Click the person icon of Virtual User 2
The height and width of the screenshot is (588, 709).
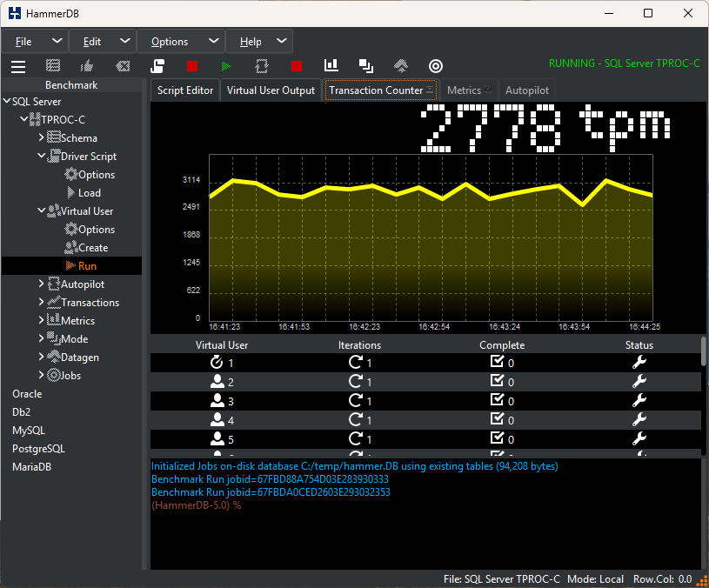click(x=217, y=382)
